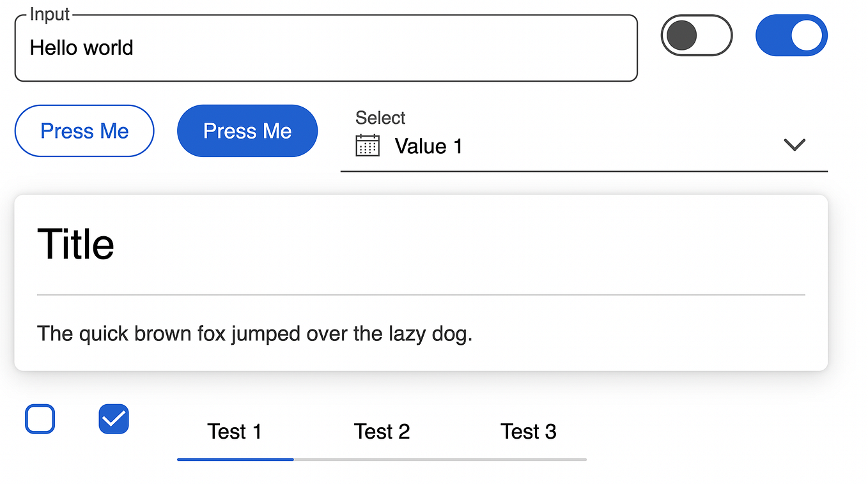
Task: Switch to the Test 1 tab
Action: point(235,432)
